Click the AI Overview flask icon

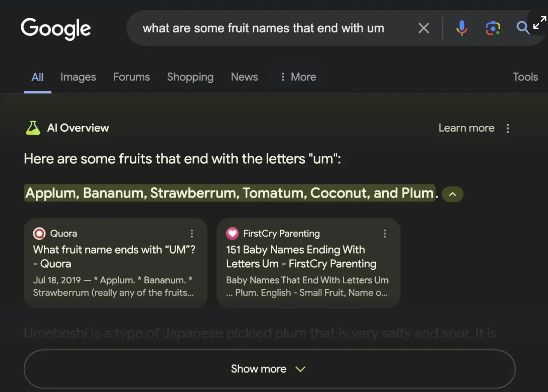coord(33,128)
